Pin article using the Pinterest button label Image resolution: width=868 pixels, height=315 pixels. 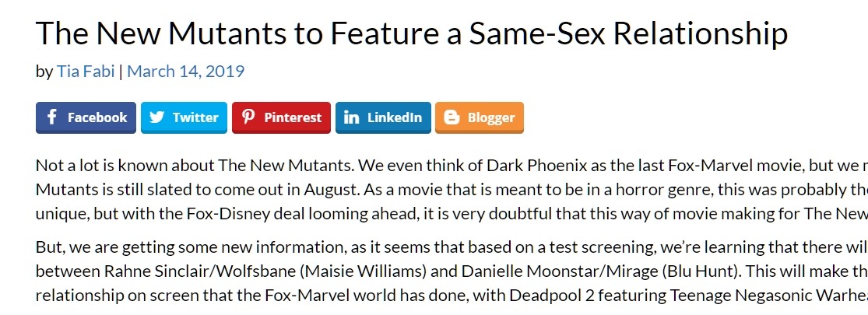293,117
